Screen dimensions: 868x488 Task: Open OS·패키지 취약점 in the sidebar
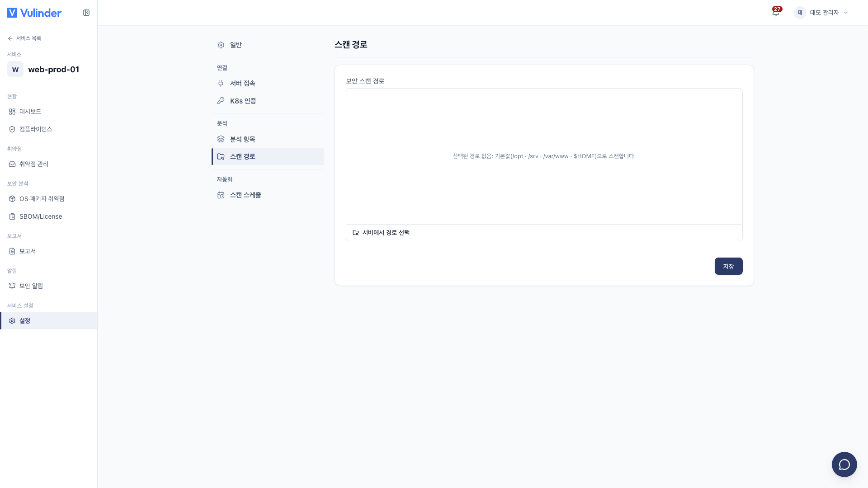click(x=49, y=199)
